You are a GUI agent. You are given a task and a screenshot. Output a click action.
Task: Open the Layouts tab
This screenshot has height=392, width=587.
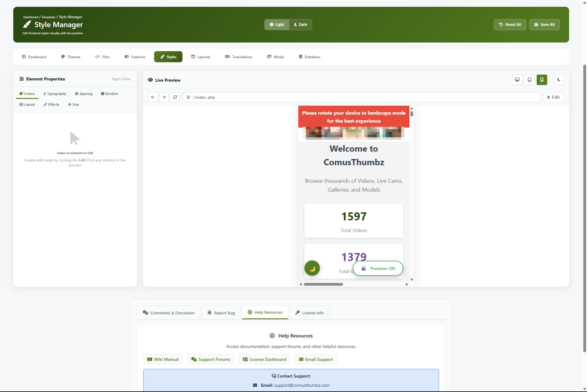[201, 57]
